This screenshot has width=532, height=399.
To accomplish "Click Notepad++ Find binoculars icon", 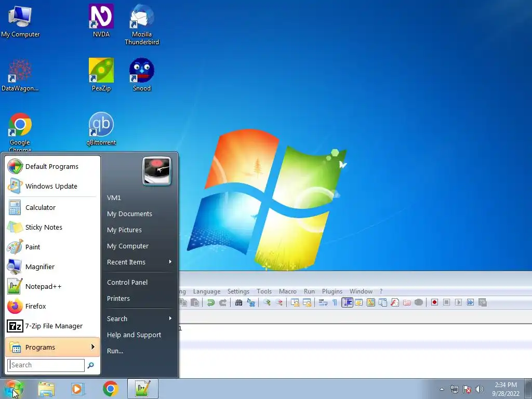I will 238,302.
